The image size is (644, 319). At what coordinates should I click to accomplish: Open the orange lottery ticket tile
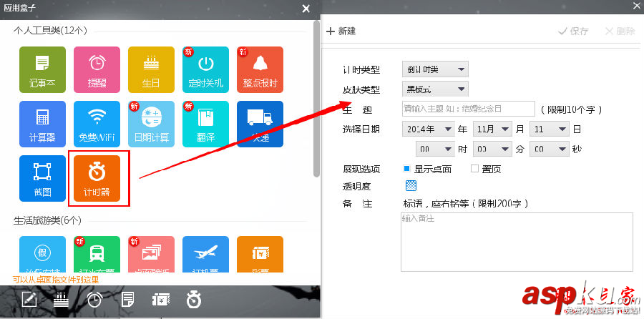point(260,254)
